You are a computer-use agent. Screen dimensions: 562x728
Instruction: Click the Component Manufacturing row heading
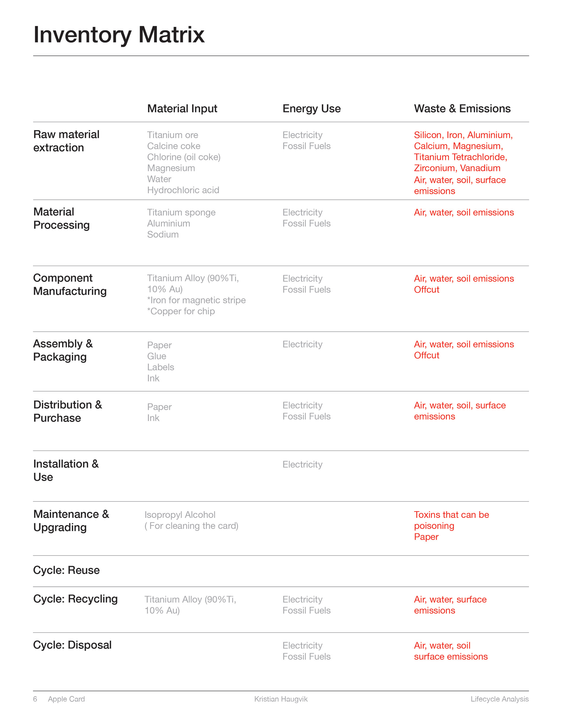pos(70,284)
